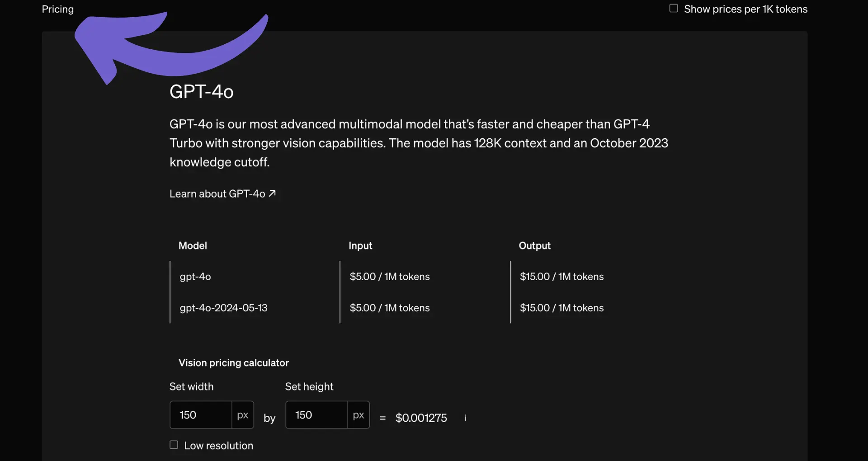The image size is (868, 461).
Task: Click gpt-4o-2024-05-13 input price cell
Action: [x=390, y=308]
